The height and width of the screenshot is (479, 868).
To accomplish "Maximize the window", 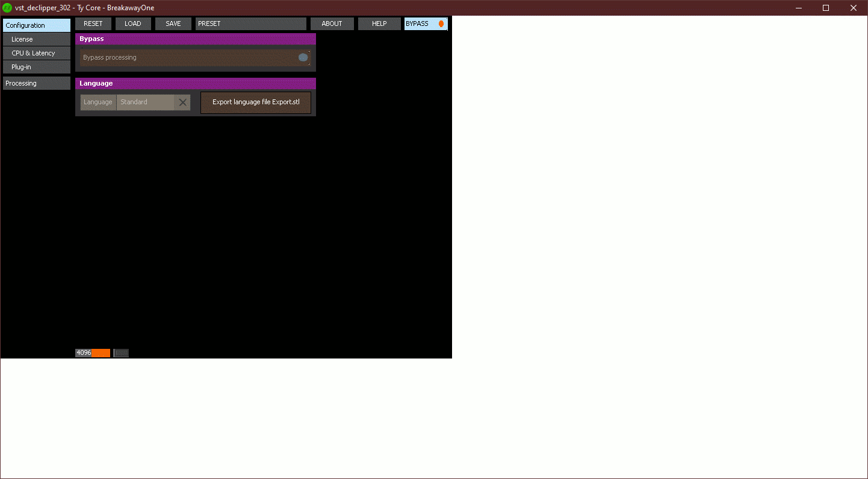I will (826, 8).
